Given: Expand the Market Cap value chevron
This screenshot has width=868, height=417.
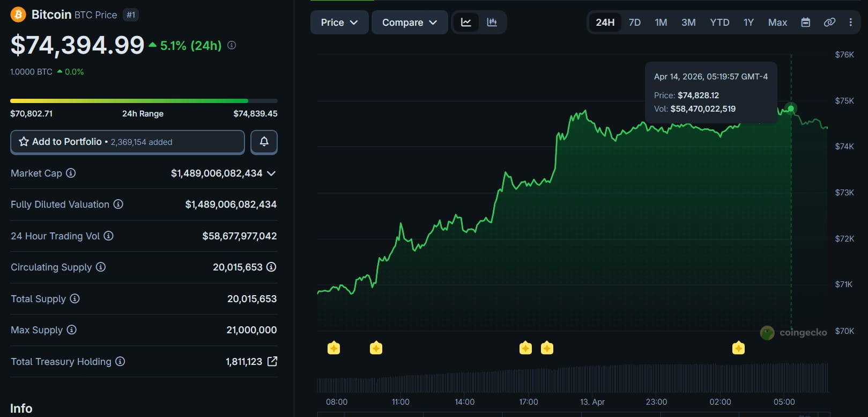Looking at the screenshot, I should coord(271,173).
